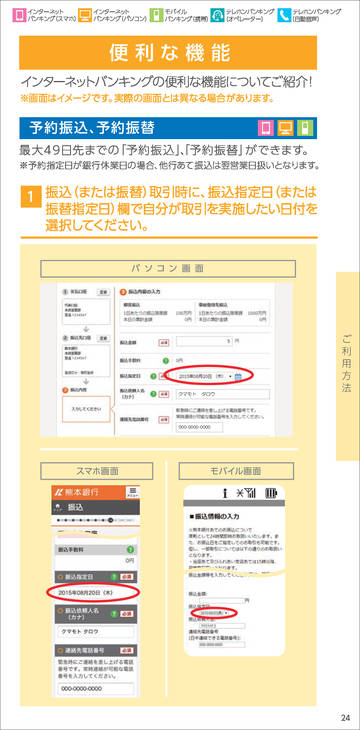Click the パソコン画面 label
This screenshot has width=360, height=730.
(168, 269)
